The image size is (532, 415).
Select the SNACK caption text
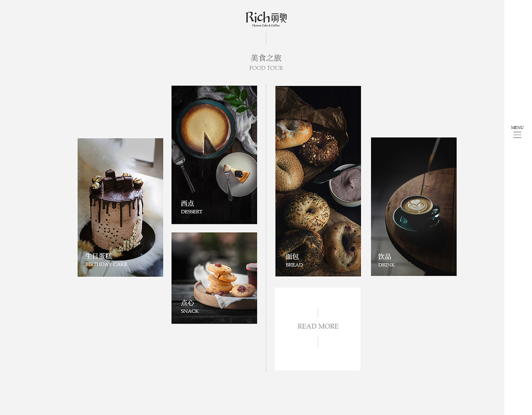(x=190, y=311)
